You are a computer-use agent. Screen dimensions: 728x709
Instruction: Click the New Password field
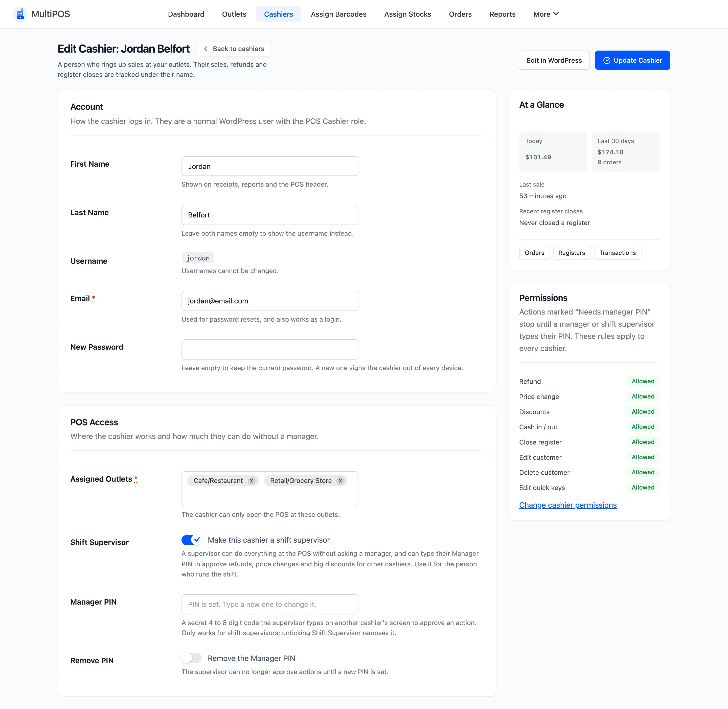tap(270, 349)
